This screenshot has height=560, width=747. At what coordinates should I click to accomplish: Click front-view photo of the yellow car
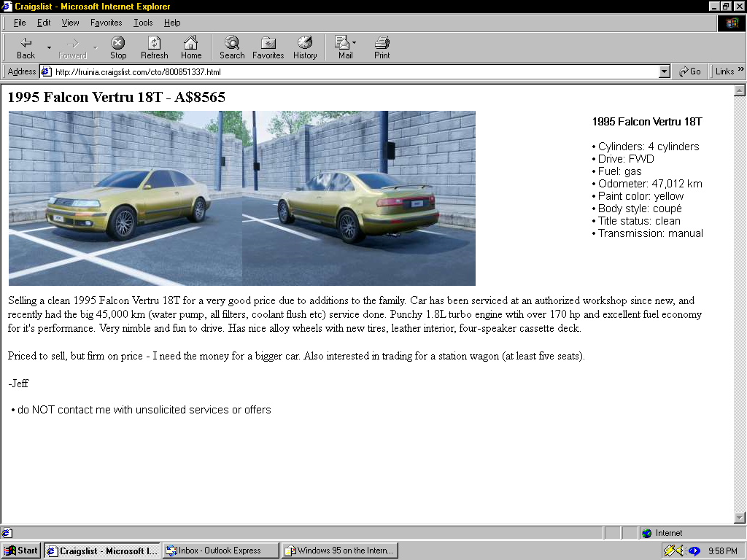click(125, 198)
